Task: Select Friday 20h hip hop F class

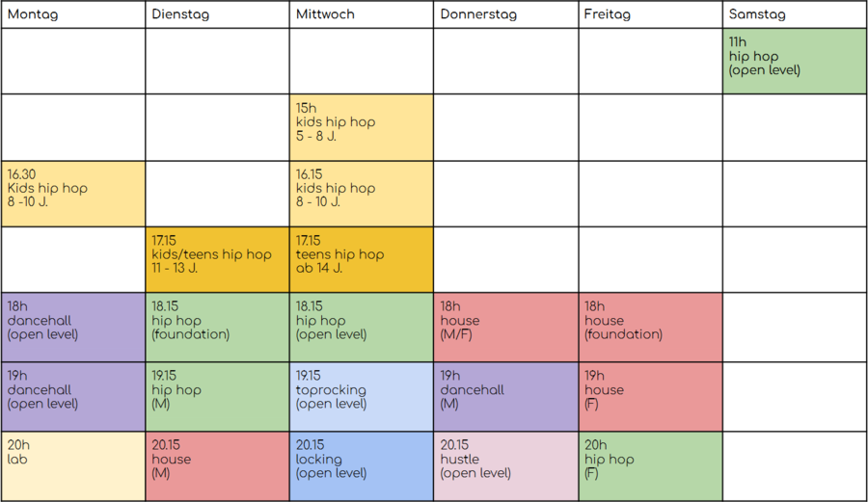Action: pos(650,466)
